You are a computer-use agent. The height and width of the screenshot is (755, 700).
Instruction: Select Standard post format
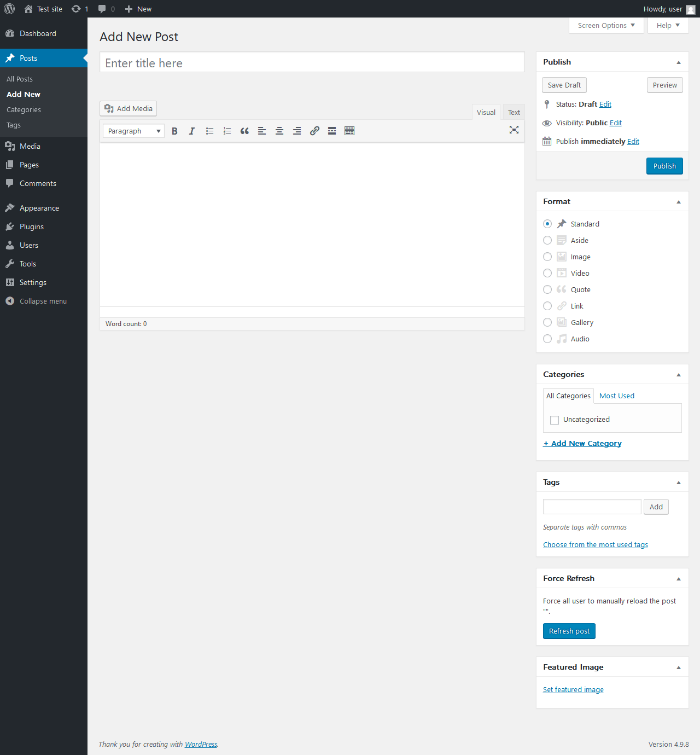547,224
